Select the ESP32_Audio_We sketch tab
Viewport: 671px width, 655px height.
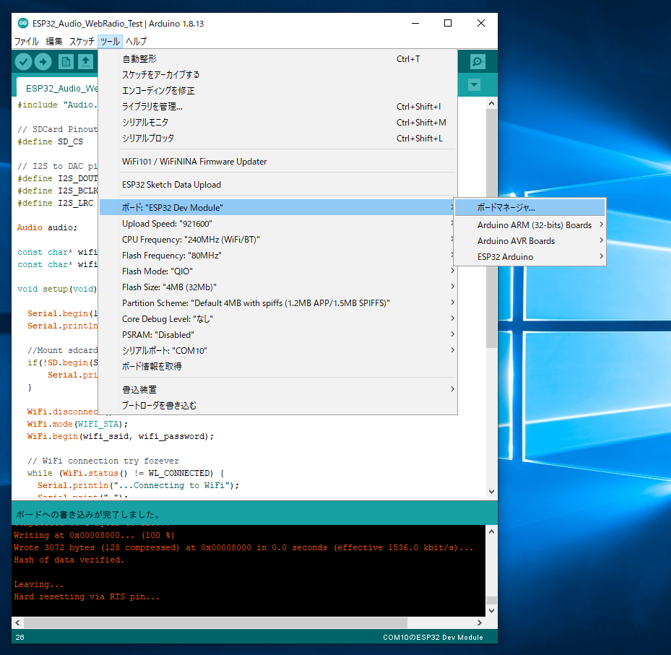pyautogui.click(x=58, y=88)
